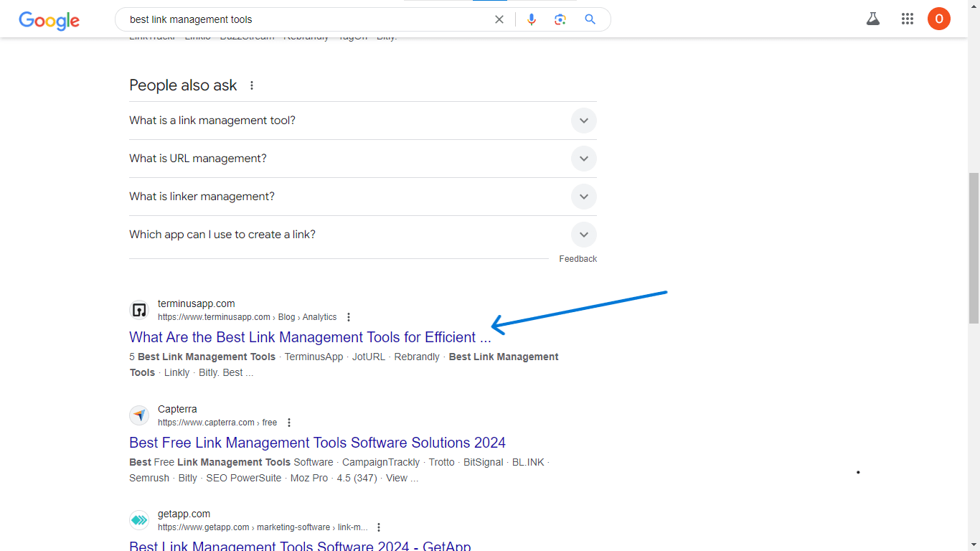
Task: Open more options for Capterra result
Action: pos(289,423)
